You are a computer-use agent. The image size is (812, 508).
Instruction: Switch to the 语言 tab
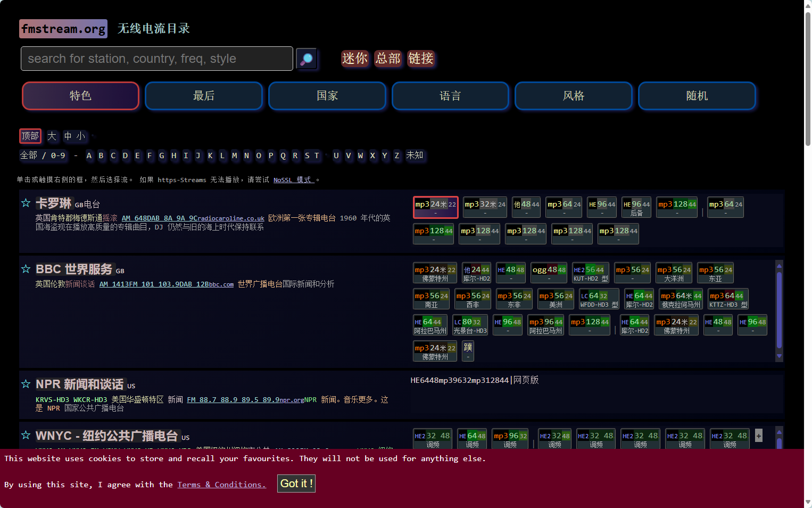pos(450,96)
